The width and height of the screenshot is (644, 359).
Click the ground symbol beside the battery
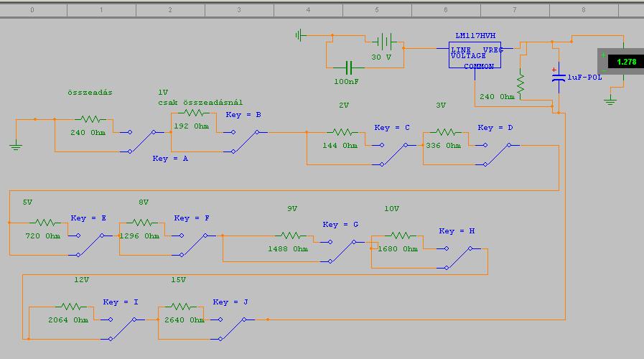(x=300, y=35)
